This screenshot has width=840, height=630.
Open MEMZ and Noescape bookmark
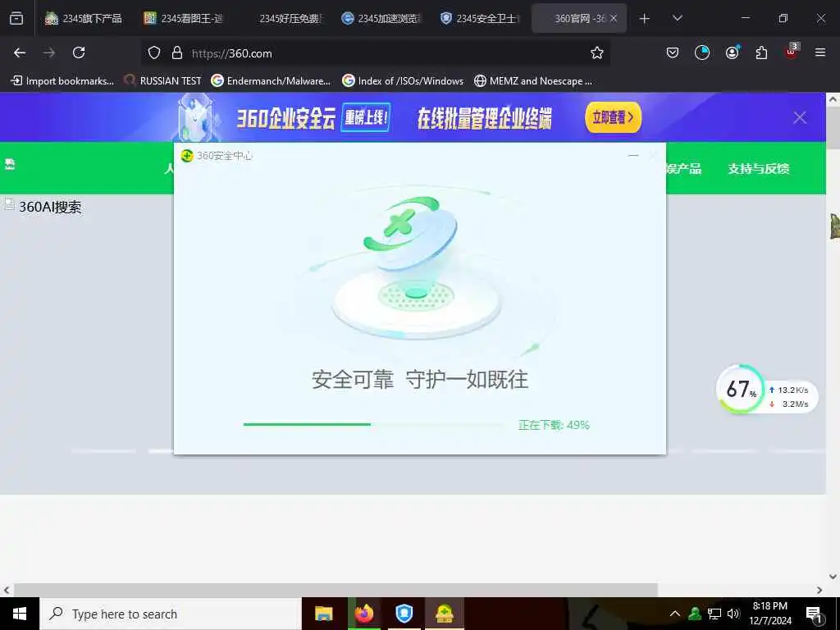click(x=533, y=81)
